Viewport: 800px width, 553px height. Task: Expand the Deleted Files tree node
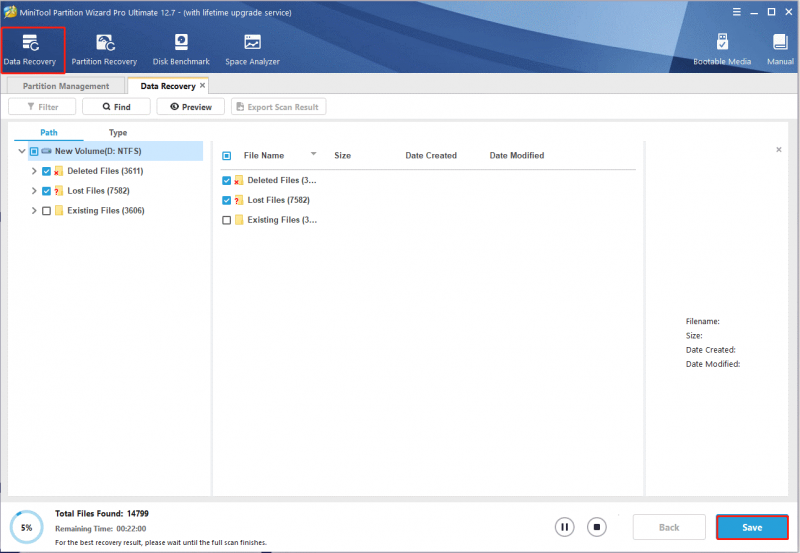click(x=34, y=171)
